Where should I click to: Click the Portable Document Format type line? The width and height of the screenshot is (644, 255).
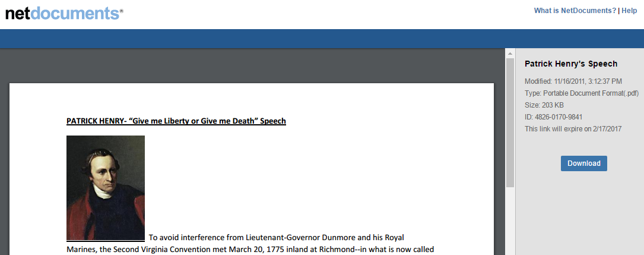(582, 93)
